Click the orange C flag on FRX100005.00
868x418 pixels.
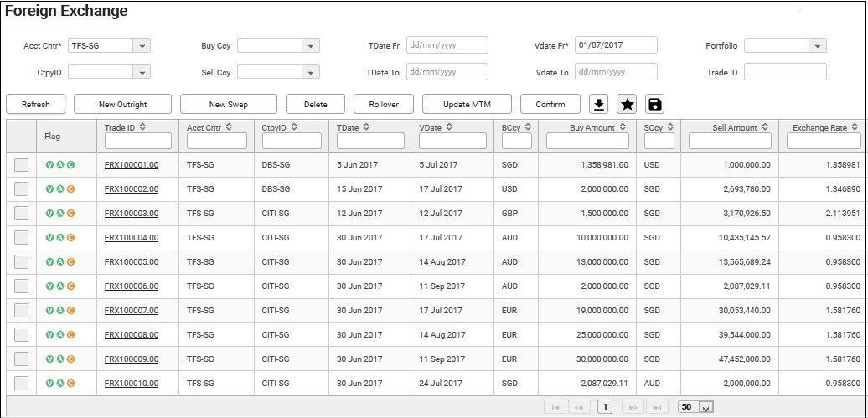70,262
